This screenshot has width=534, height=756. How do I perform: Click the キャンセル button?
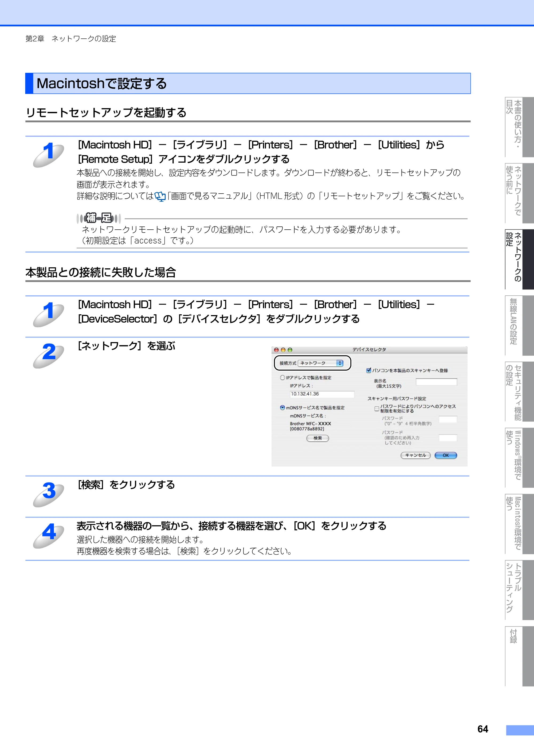415,455
